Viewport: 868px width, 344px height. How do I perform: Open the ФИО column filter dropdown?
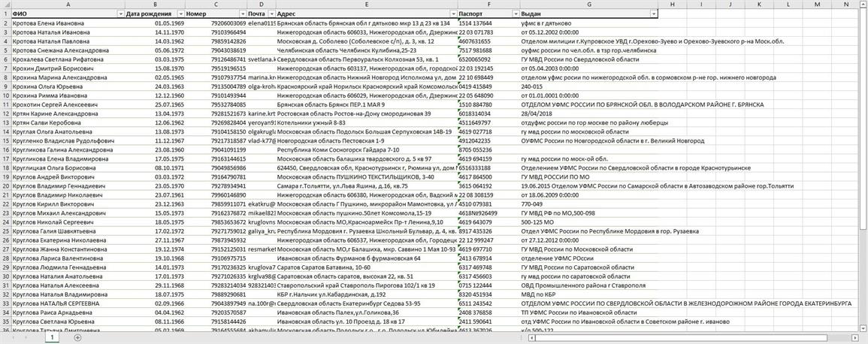pos(121,14)
